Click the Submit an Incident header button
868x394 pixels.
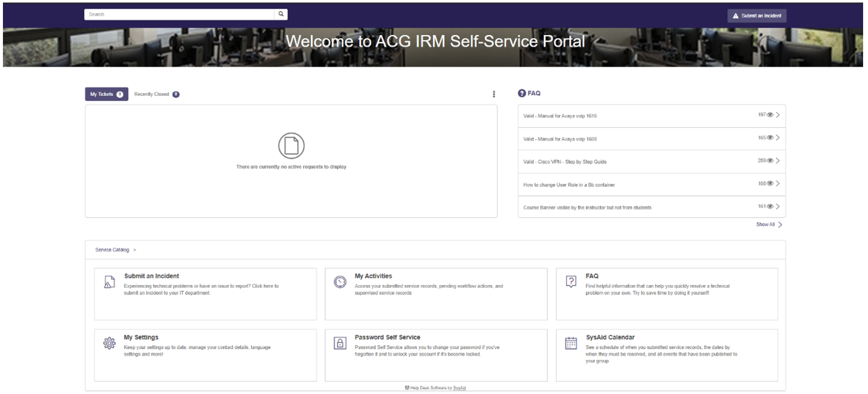coord(756,16)
